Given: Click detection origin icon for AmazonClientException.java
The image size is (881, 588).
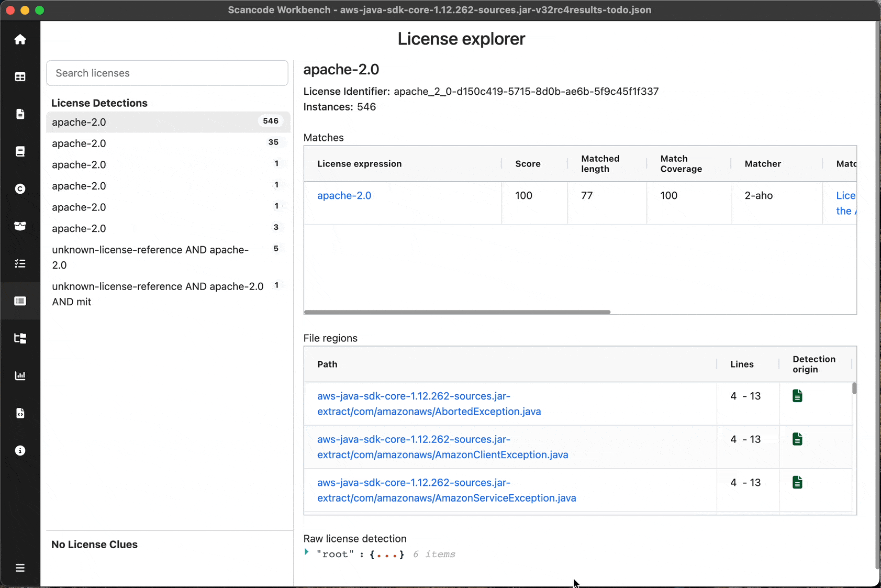Looking at the screenshot, I should [797, 439].
